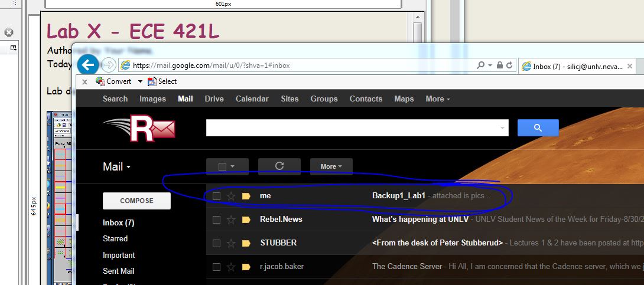Open the Convert dropdown arrow
Image resolution: width=644 pixels, height=285 pixels.
tap(140, 81)
